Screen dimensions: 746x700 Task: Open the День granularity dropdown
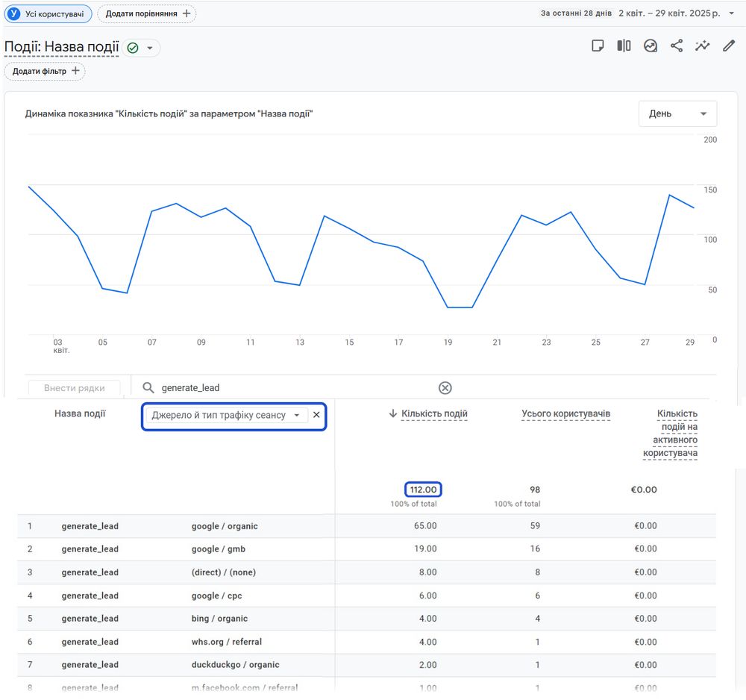pyautogui.click(x=677, y=113)
